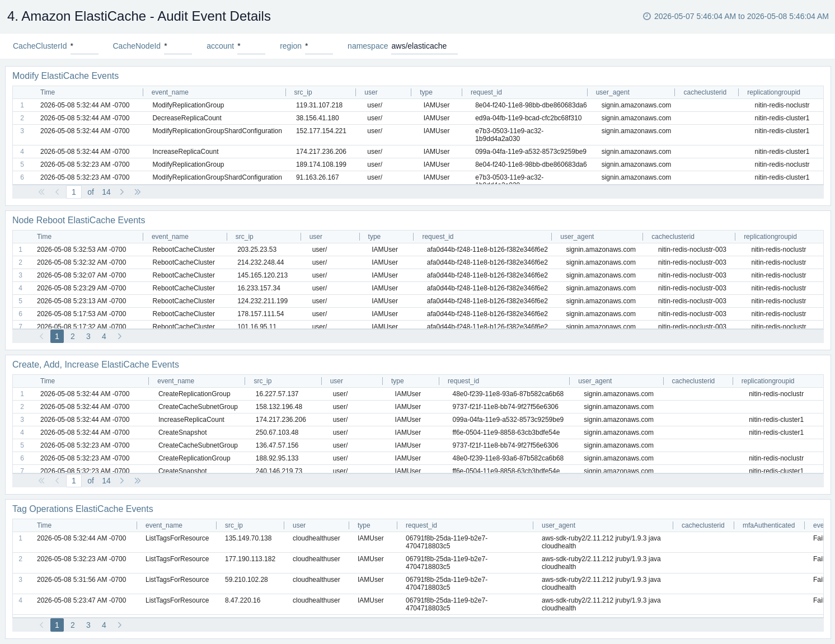
Task: Sort Modify ElastiCache Events by event_name column
Action: (170, 92)
